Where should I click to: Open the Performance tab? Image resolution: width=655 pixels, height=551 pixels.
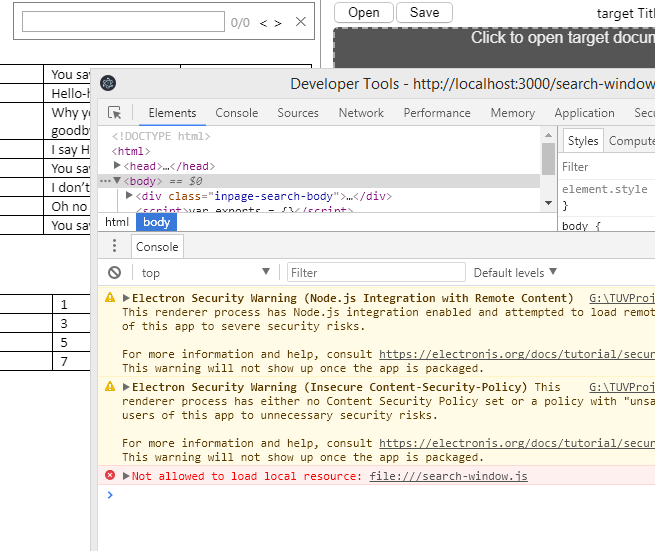(x=437, y=113)
